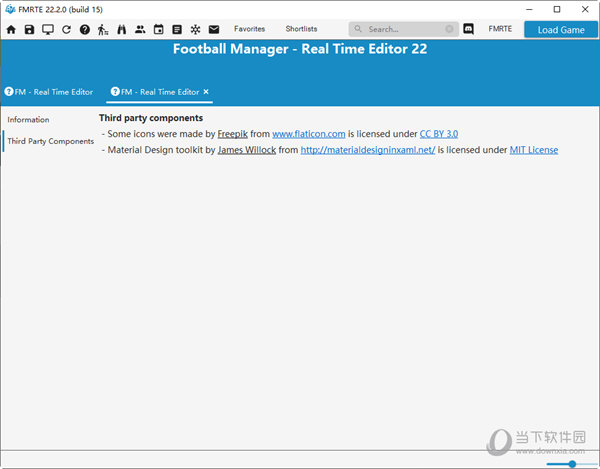Click the magnifier search icon

358,29
